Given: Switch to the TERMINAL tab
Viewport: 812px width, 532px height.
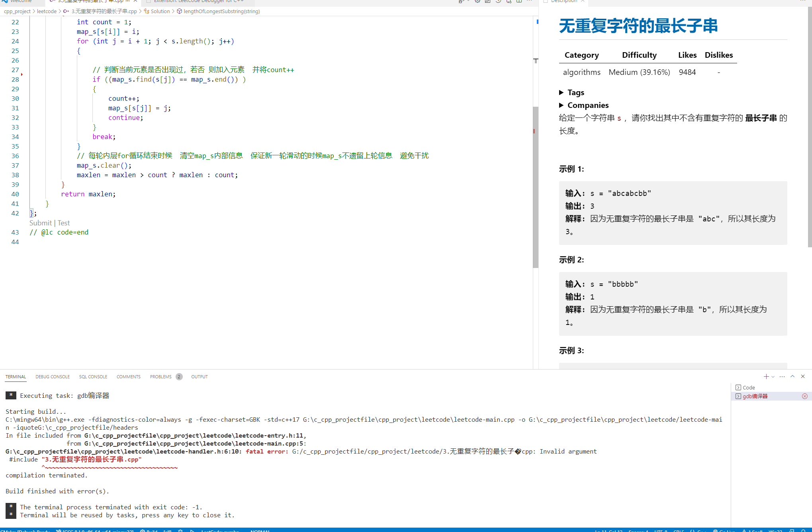Looking at the screenshot, I should point(16,377).
